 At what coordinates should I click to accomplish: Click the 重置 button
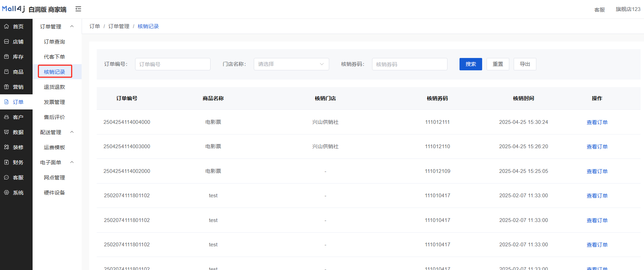click(498, 64)
